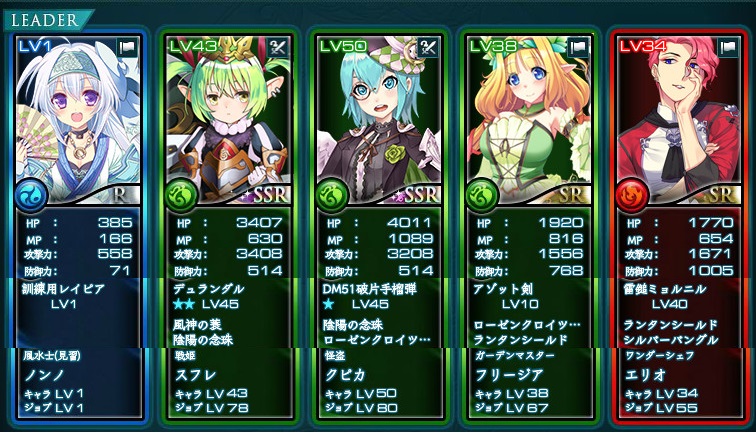Select the デュランダル weapon entry
The height and width of the screenshot is (433, 756).
click(208, 289)
